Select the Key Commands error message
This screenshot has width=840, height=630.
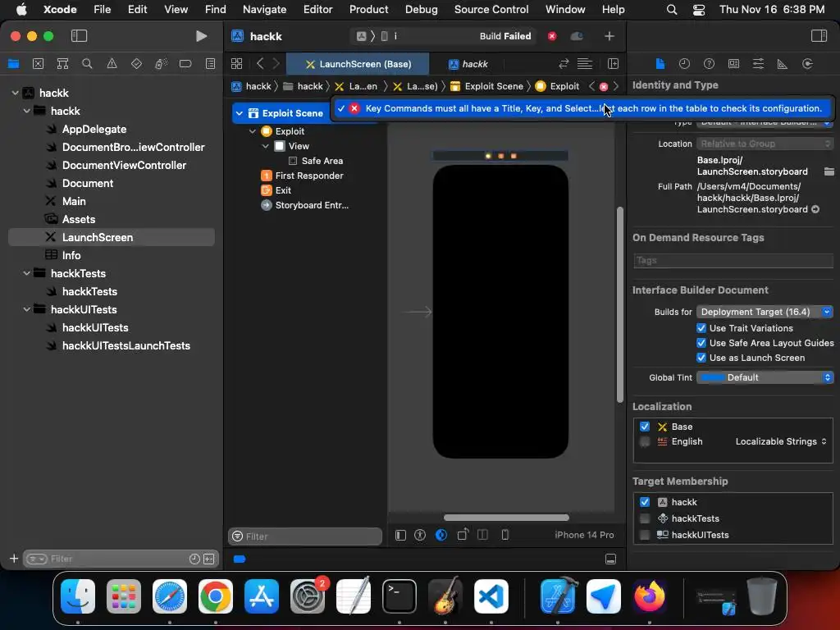point(582,108)
